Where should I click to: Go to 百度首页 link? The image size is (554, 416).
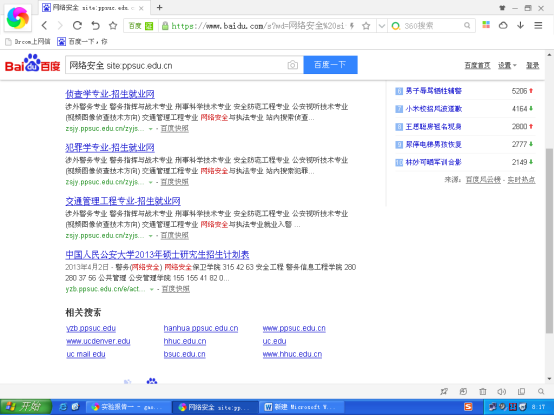tap(477, 65)
